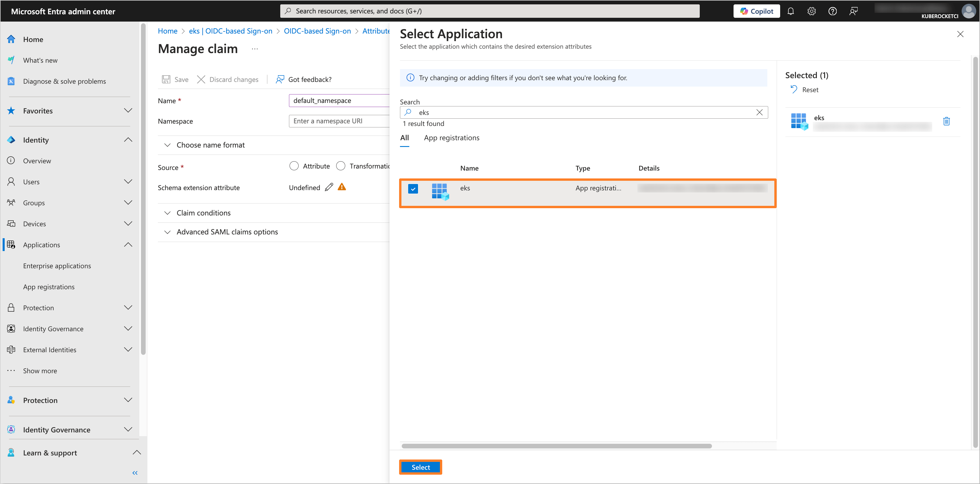Select the Transformation source radio button
This screenshot has height=484, width=980.
click(341, 166)
